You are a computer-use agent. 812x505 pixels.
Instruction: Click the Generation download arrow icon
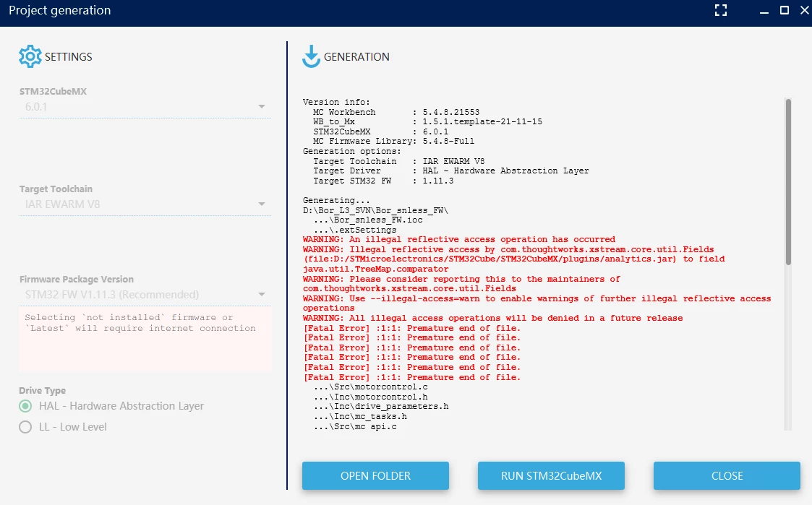point(311,56)
